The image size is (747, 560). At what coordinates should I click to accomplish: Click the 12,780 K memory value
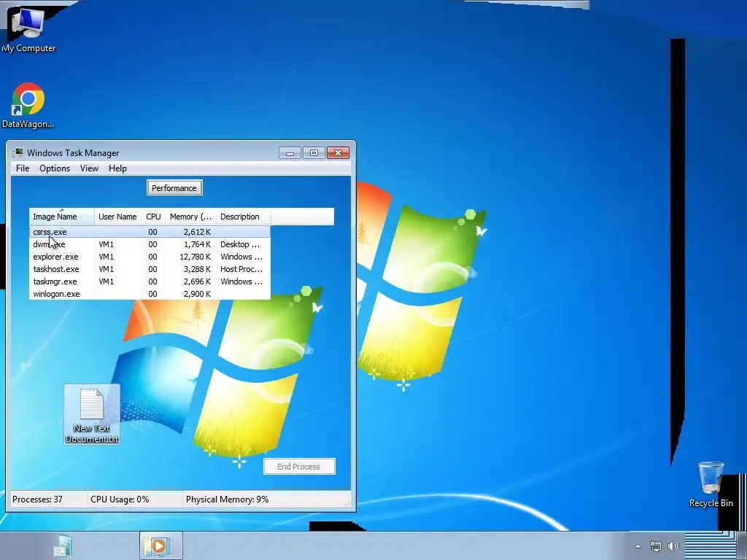click(x=196, y=257)
